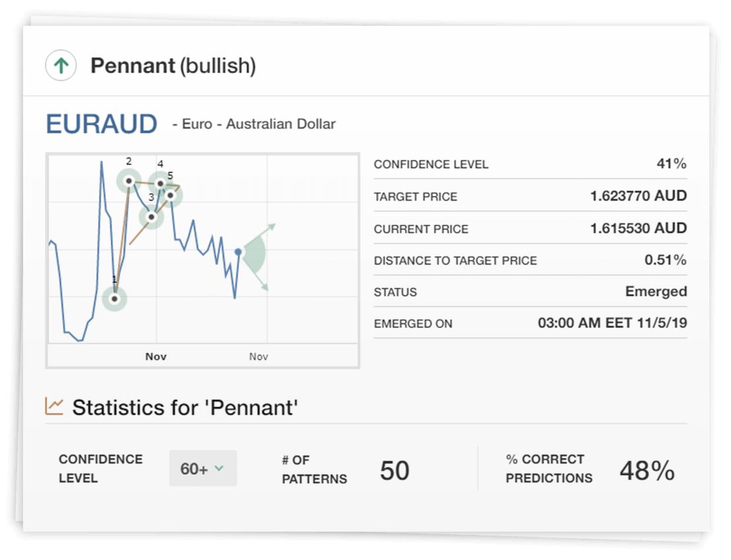The width and height of the screenshot is (731, 560).
Task: Click the green bullish up-arrow icon
Action: [x=61, y=66]
